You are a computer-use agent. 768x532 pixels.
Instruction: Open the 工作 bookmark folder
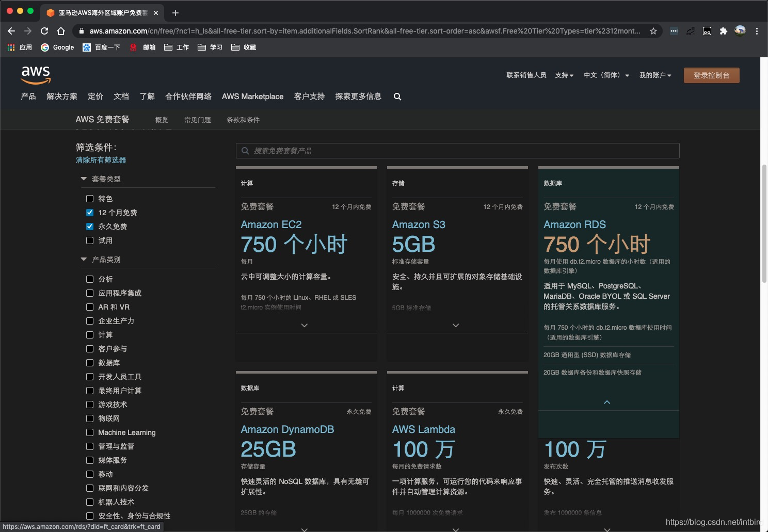tap(177, 47)
